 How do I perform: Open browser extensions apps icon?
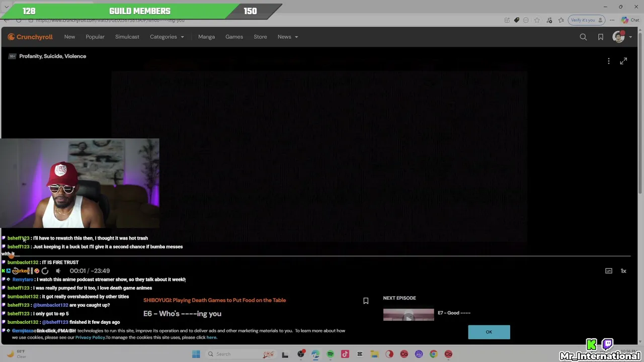point(507,20)
